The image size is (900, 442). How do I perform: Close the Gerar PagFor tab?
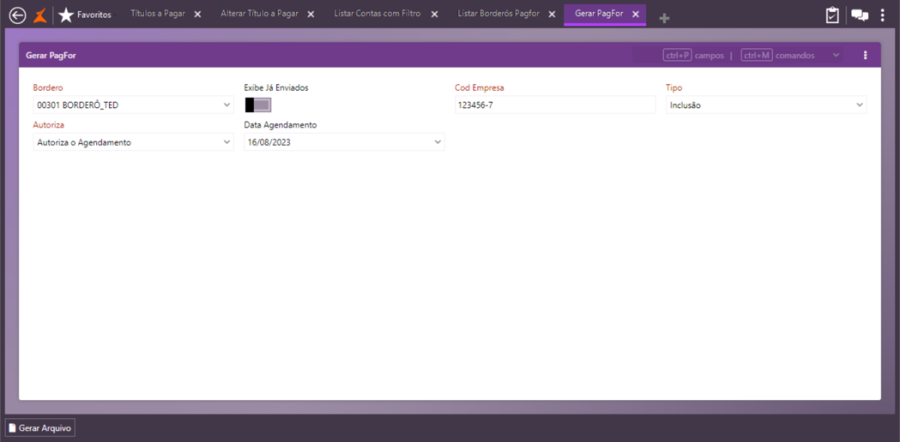[x=635, y=14]
